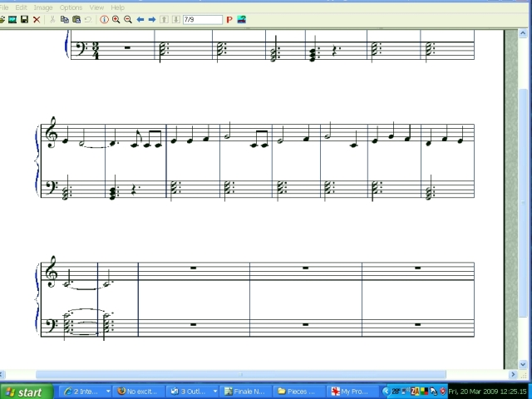Image resolution: width=532 pixels, height=399 pixels.
Task: Open the Options menu
Action: click(71, 7)
